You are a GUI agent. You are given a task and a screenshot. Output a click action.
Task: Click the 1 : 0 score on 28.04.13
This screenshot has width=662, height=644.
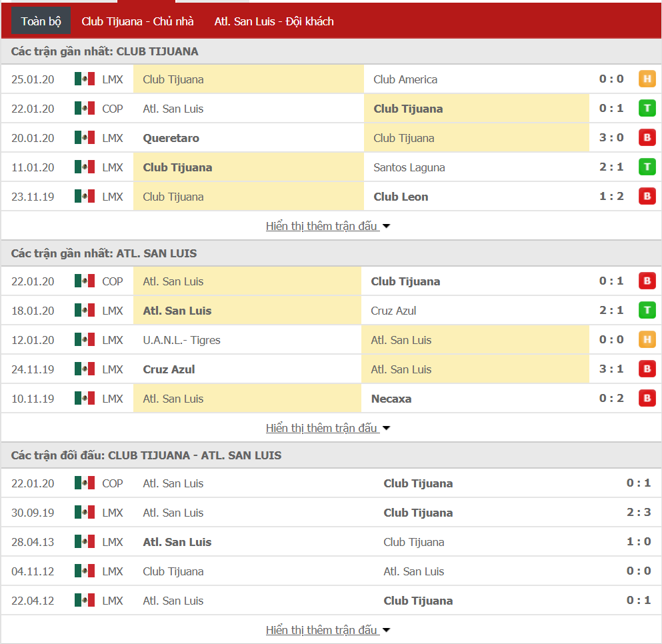639,541
